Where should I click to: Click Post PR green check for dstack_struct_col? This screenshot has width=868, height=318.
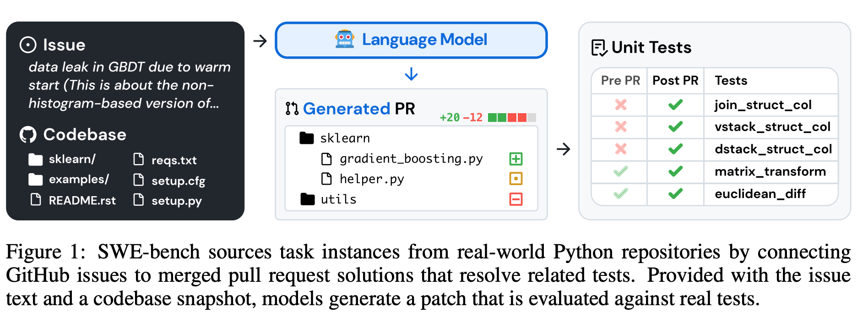point(676,149)
